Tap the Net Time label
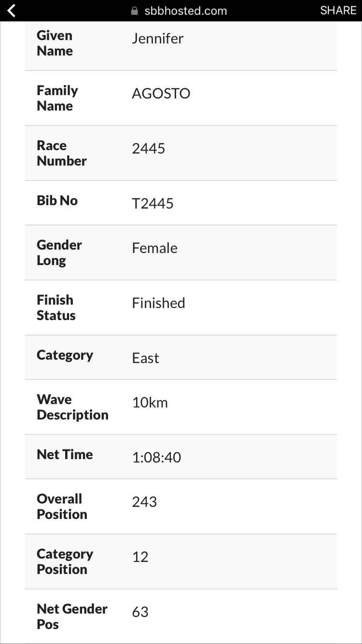The width and height of the screenshot is (362, 644). [65, 454]
